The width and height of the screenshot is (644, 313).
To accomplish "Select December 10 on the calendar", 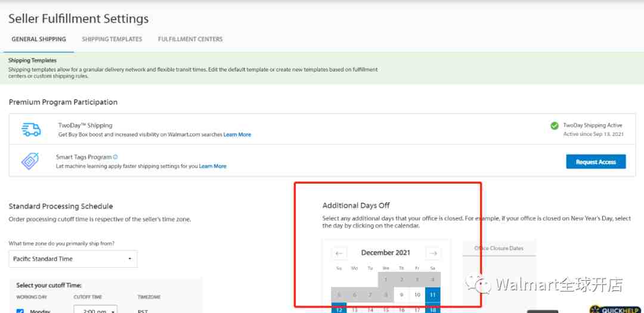I will (417, 295).
